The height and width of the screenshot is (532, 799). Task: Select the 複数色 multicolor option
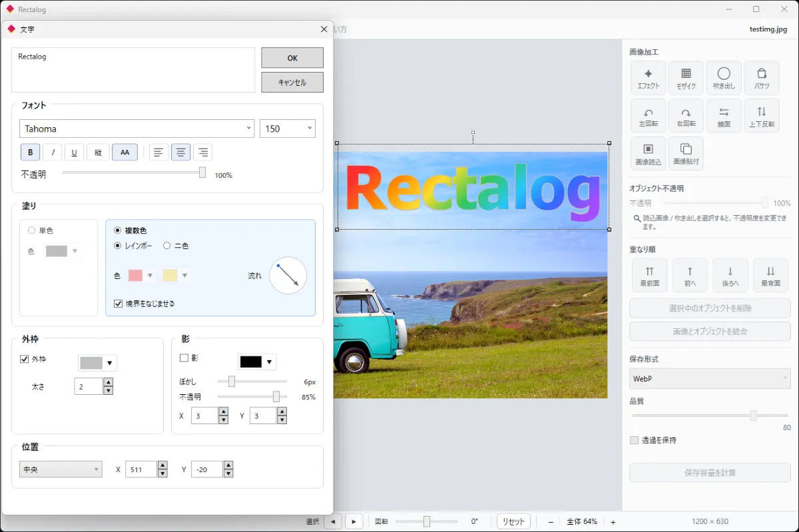coord(130,230)
